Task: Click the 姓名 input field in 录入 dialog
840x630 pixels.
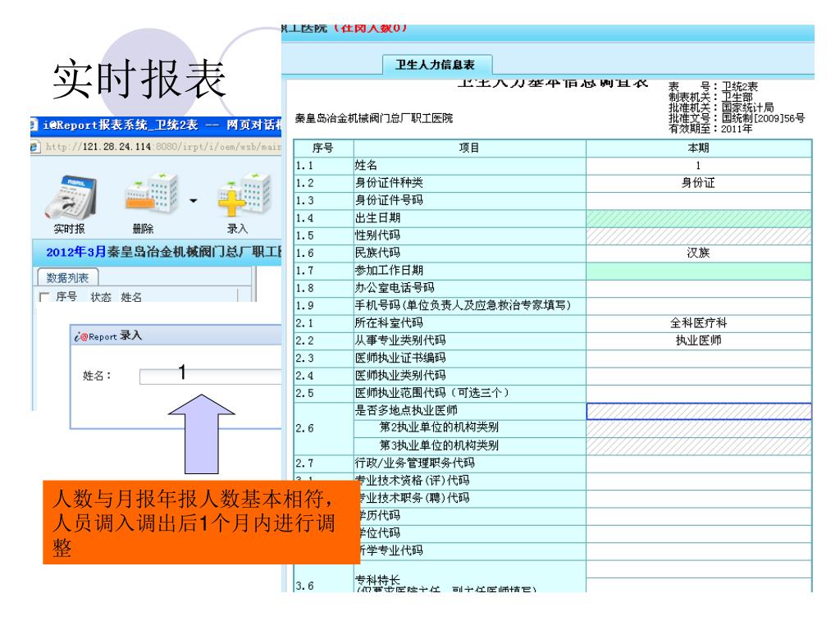Action: 210,376
